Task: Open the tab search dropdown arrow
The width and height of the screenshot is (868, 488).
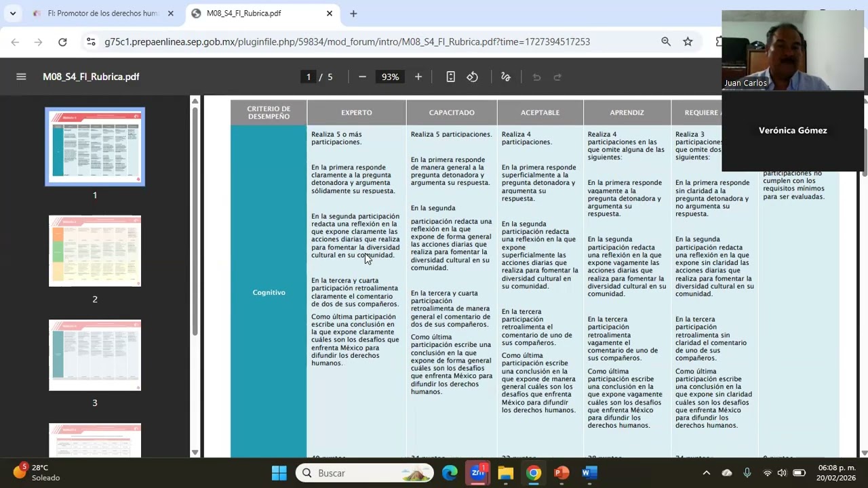Action: pyautogui.click(x=12, y=14)
